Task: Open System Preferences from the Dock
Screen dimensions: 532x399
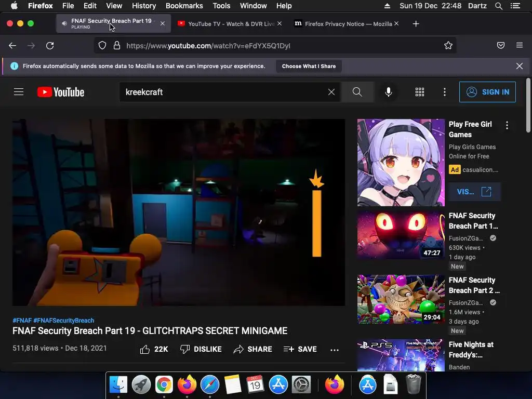Action: [x=301, y=384]
